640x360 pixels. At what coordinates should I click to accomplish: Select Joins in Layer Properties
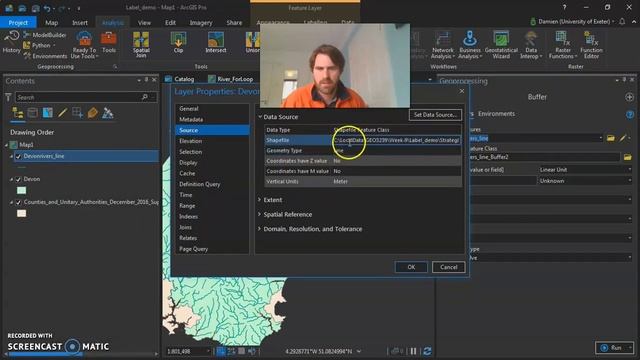coord(185,227)
